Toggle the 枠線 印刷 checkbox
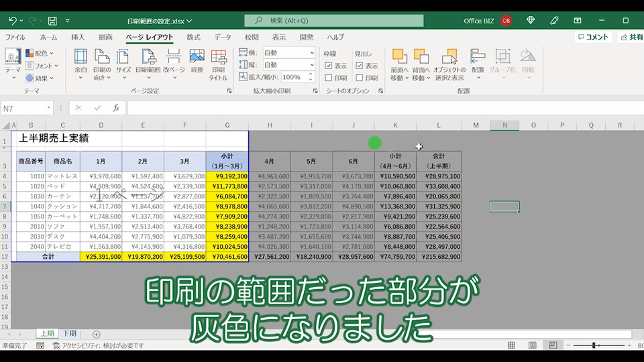 click(328, 77)
